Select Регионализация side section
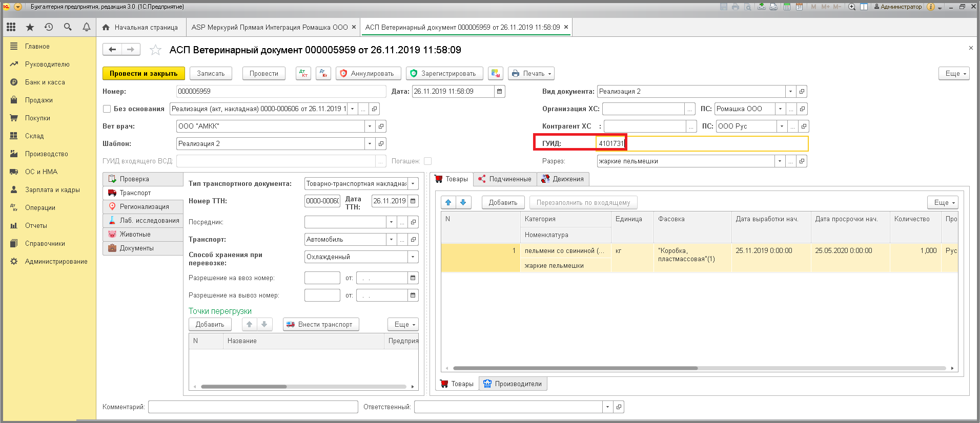Image resolution: width=980 pixels, height=423 pixels. pyautogui.click(x=143, y=206)
